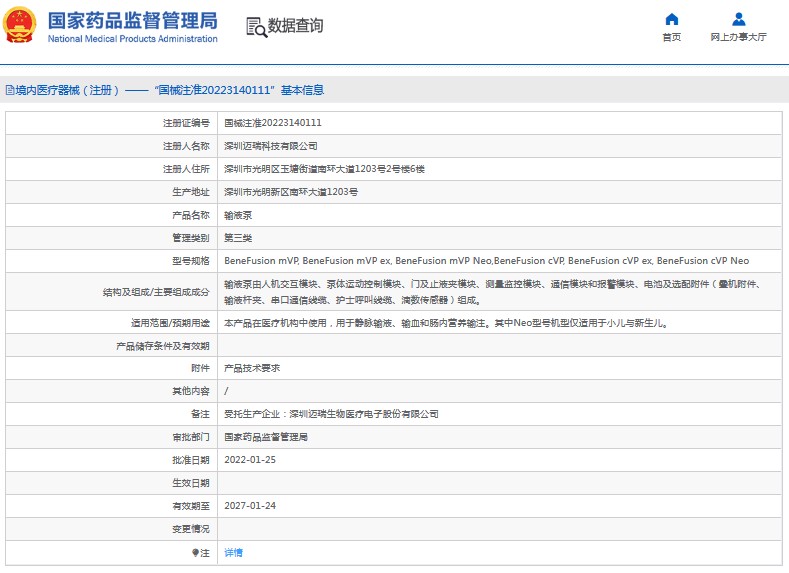Click the small document icon before 境内医疗器械
The height and width of the screenshot is (573, 789).
point(9,90)
